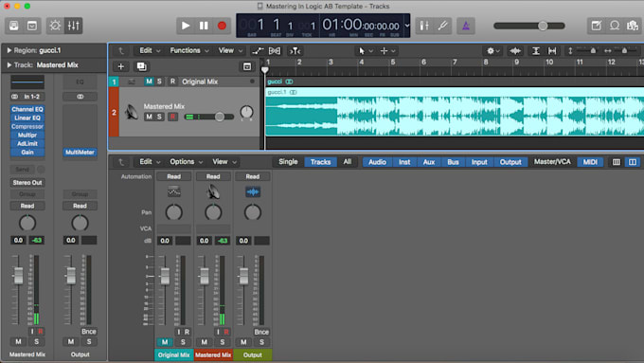Open Smart Controls gear icon

pyautogui.click(x=55, y=26)
